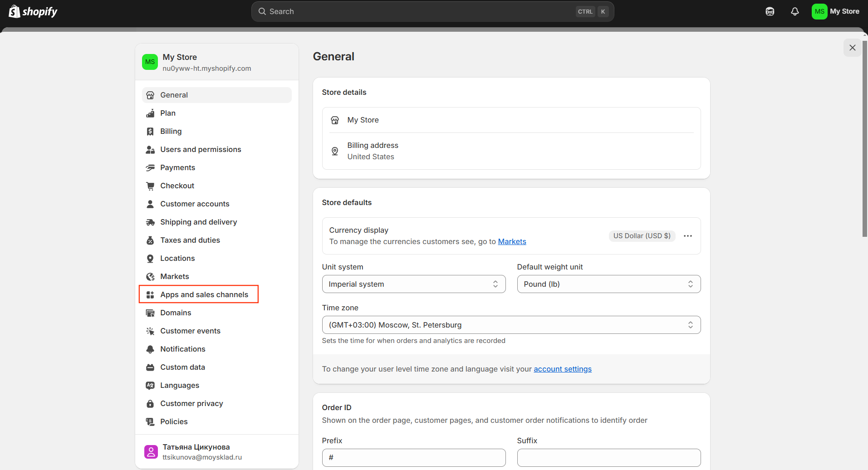
Task: Close the settings panel with X
Action: click(x=853, y=48)
